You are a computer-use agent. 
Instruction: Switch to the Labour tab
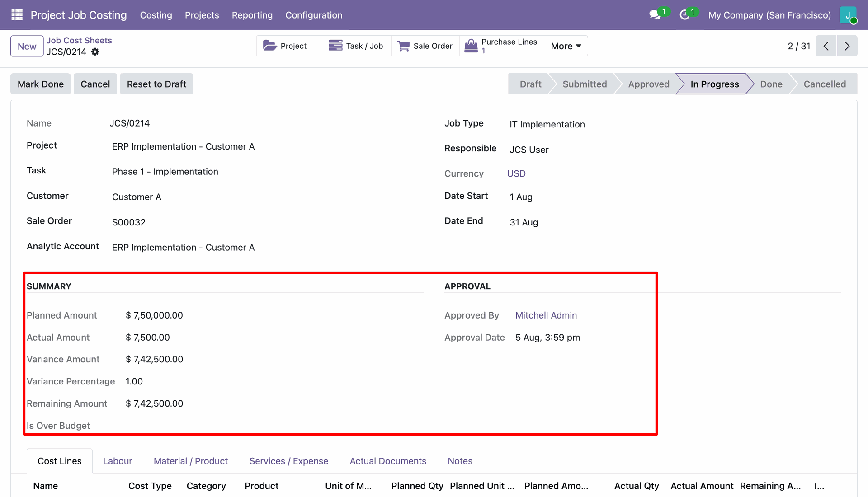[118, 461]
